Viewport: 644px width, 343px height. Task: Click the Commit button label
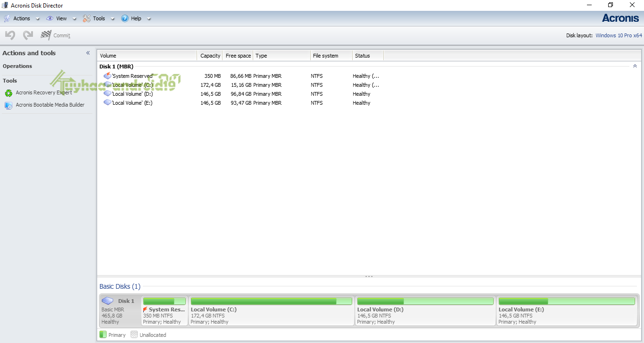(x=62, y=35)
